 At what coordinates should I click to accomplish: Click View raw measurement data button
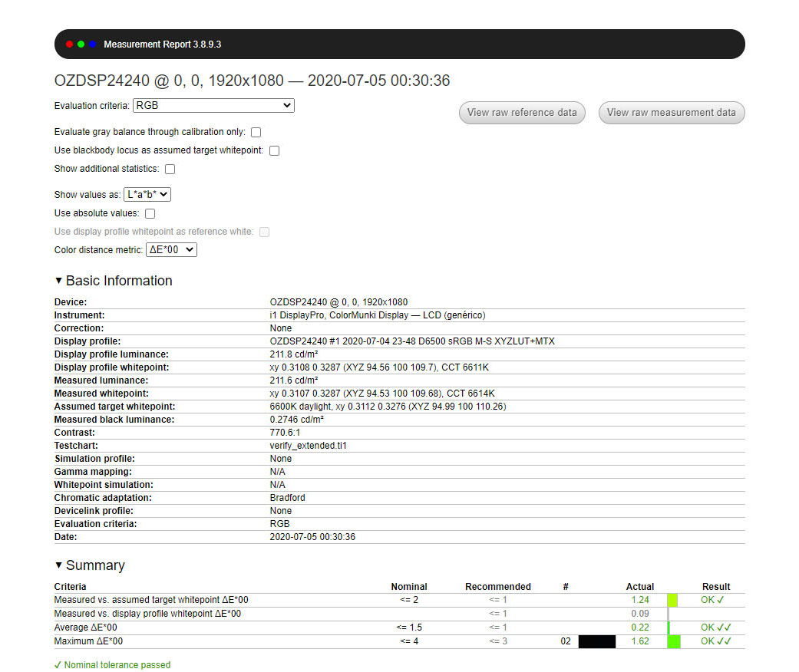coord(671,113)
